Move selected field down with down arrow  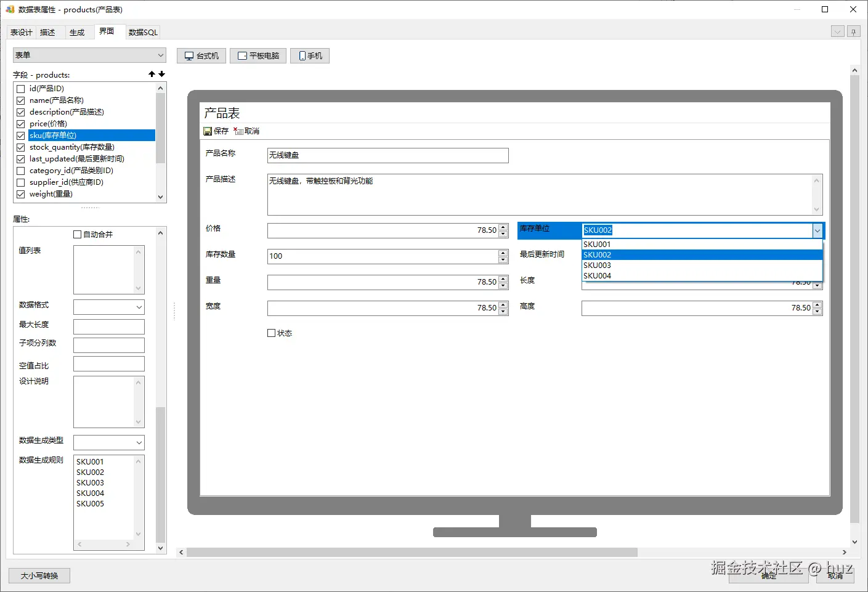click(x=161, y=74)
